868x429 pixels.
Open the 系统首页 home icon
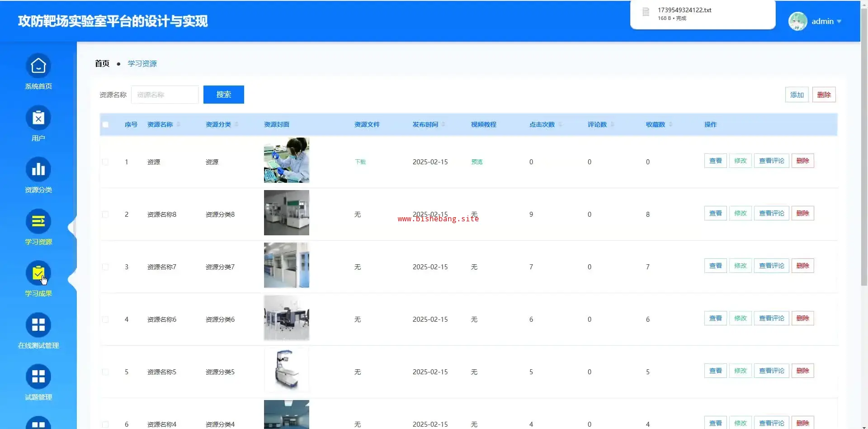(x=38, y=67)
